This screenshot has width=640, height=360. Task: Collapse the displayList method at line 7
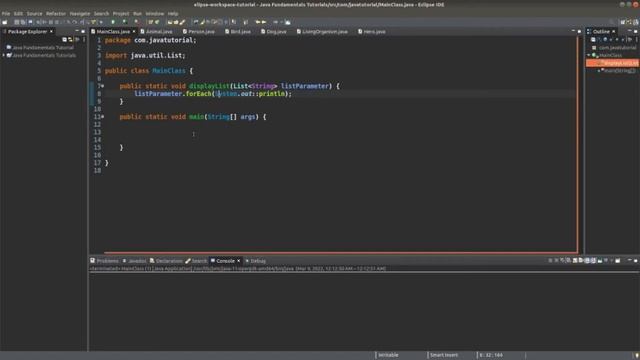pos(103,86)
